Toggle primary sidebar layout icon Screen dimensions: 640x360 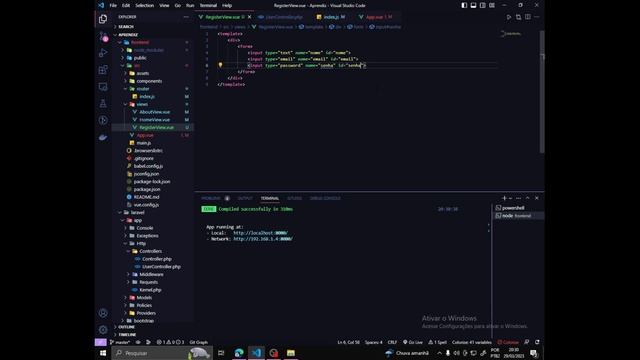click(464, 5)
